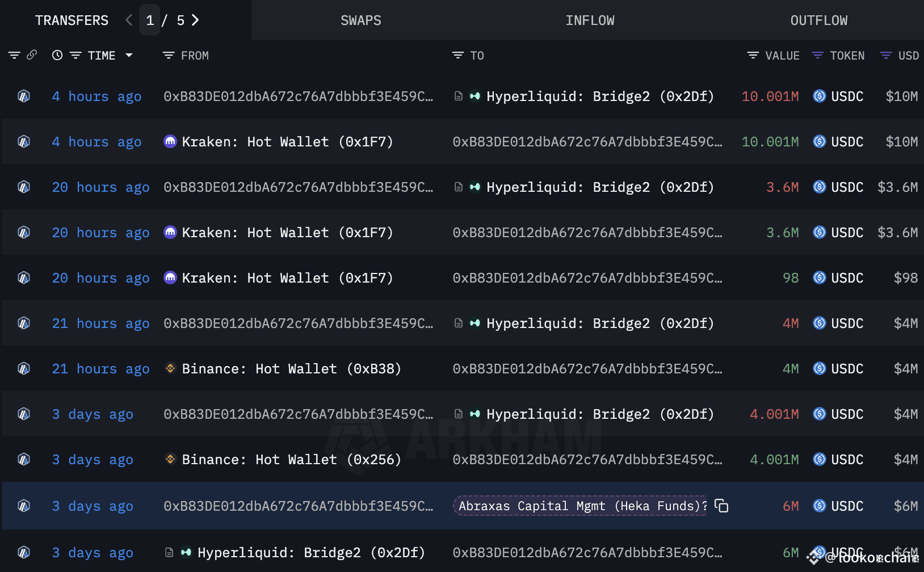
Task: Click the Hyperliquid logo beside Bridge2 destination
Action: coord(475,96)
